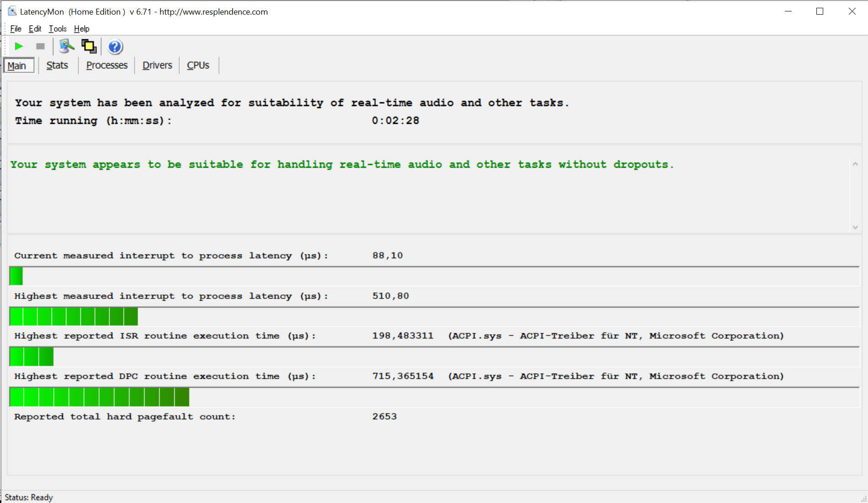Stop monitoring with the grey square icon
Viewport: 868px width, 503px height.
pos(40,46)
